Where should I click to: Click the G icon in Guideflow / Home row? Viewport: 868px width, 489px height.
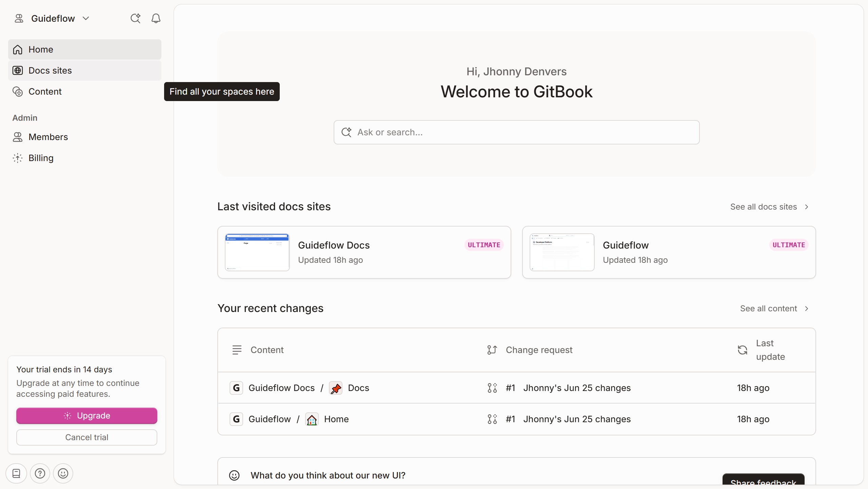236,419
